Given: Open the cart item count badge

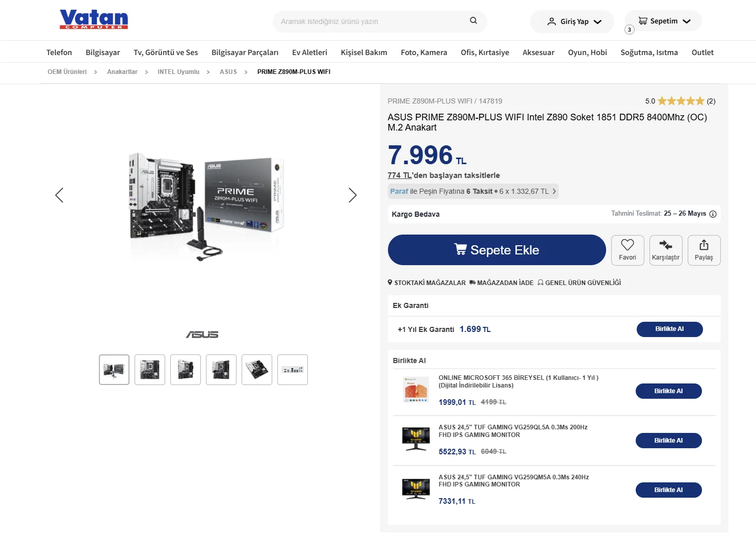Looking at the screenshot, I should (630, 30).
